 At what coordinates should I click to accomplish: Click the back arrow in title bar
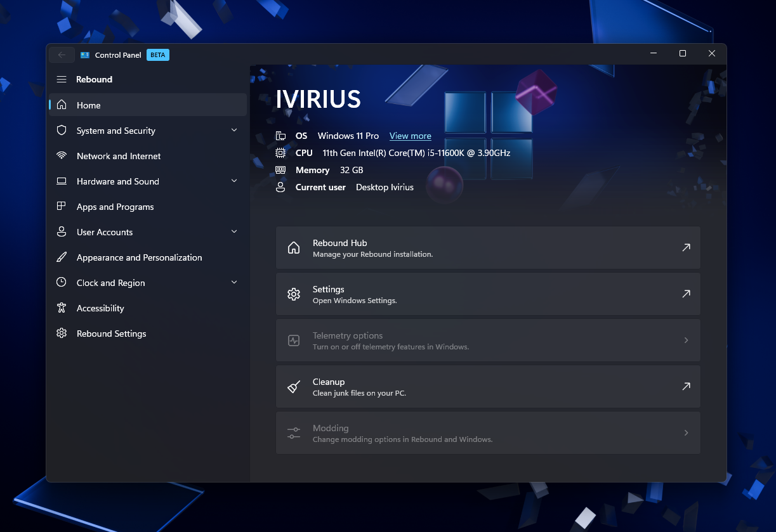pyautogui.click(x=62, y=55)
